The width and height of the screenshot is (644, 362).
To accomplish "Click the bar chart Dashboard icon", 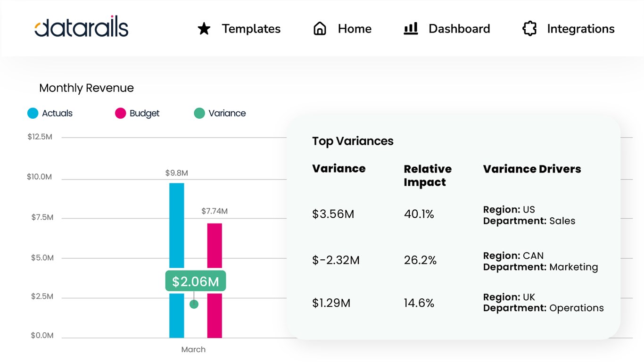I will tap(411, 29).
